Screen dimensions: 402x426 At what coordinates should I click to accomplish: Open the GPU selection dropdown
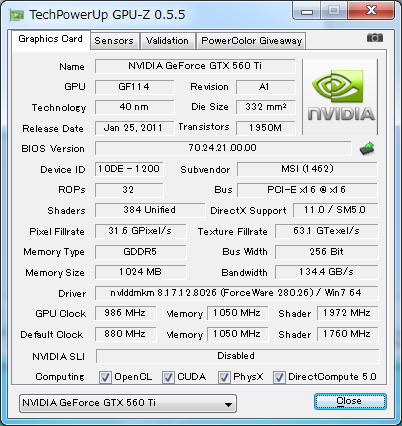click(128, 403)
